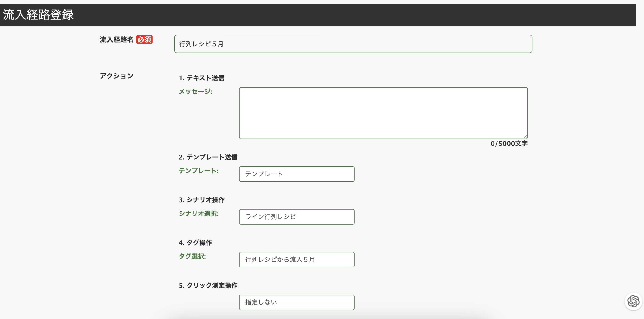This screenshot has width=644, height=319.
Task: Click the 2. テンプレート送信 heading
Action: click(x=208, y=157)
